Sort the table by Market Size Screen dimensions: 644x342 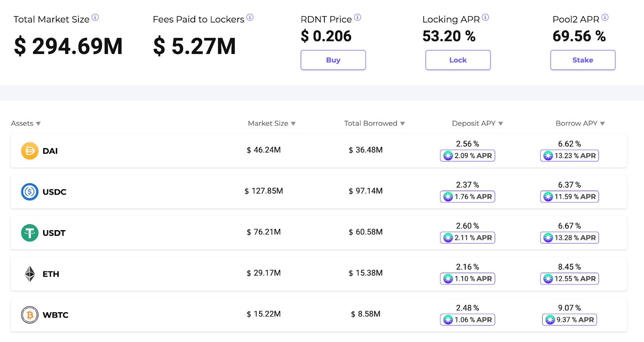(272, 124)
